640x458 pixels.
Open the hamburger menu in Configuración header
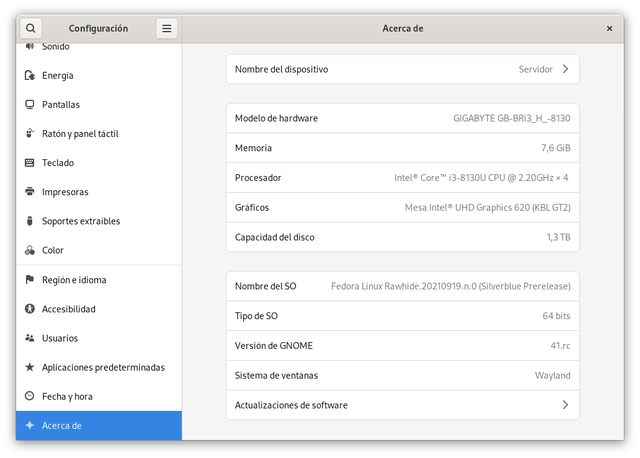(x=167, y=28)
